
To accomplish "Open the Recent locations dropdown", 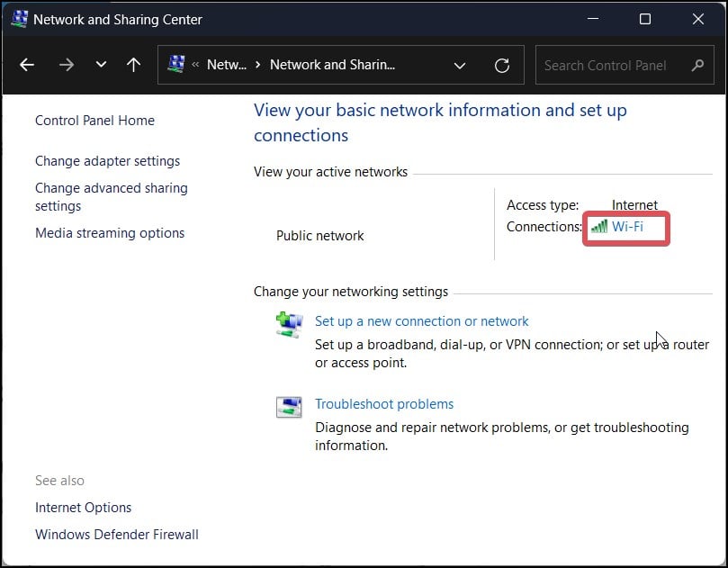I will point(101,65).
